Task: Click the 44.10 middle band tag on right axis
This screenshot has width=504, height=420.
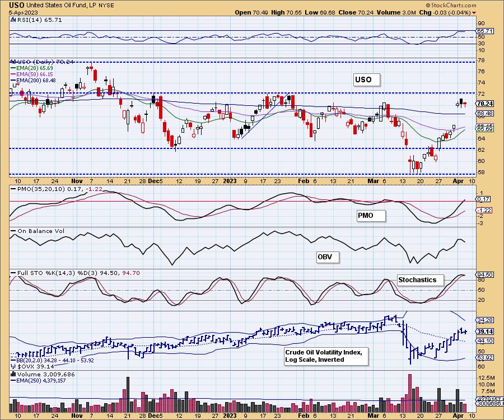Action: (485, 341)
